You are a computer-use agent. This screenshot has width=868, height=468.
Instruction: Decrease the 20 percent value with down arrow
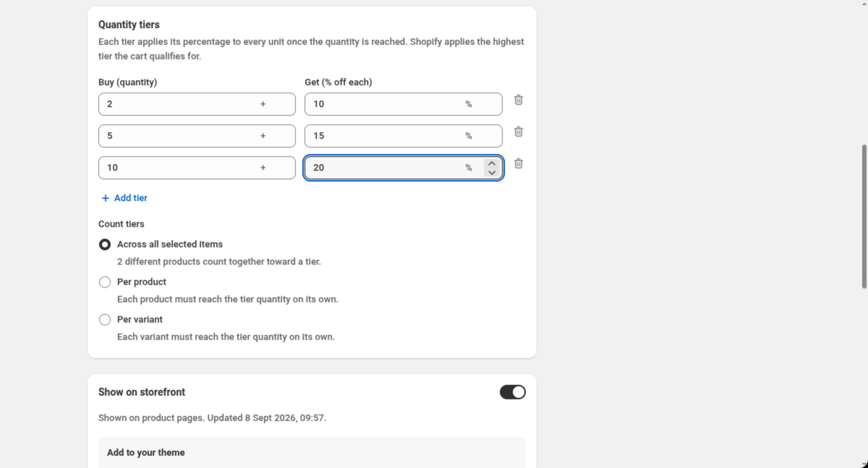(x=492, y=173)
